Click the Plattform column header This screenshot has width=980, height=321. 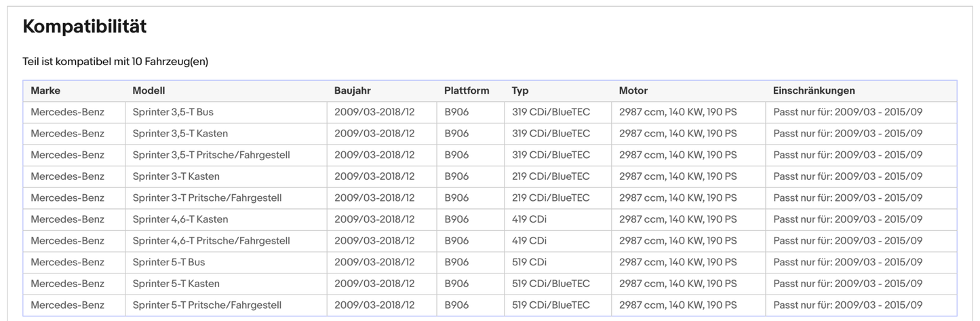(x=467, y=90)
